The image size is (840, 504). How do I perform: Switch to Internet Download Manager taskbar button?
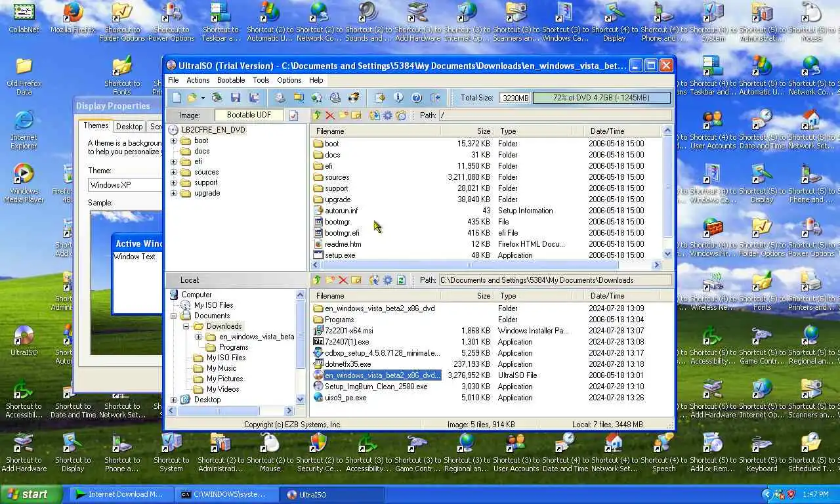pos(121,495)
